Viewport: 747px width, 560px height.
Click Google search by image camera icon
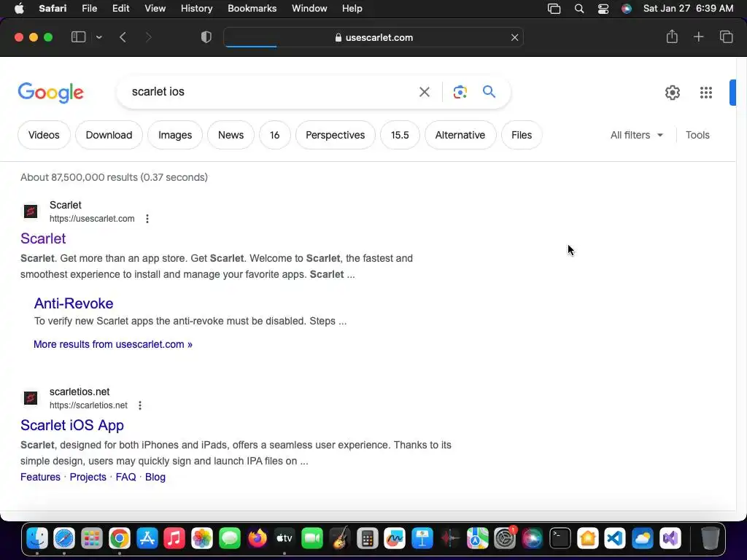[460, 92]
